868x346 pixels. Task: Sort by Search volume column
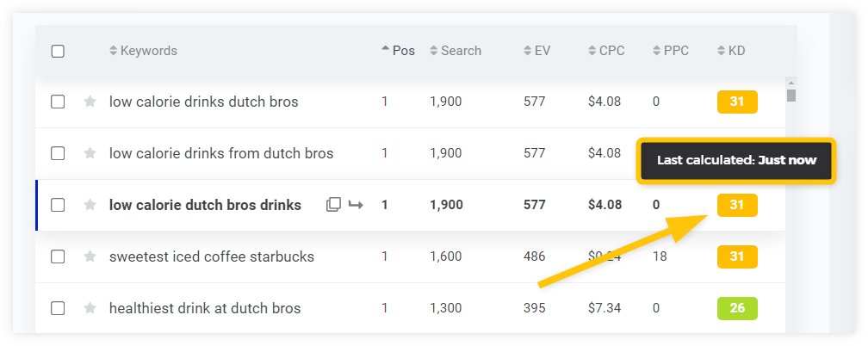point(456,51)
